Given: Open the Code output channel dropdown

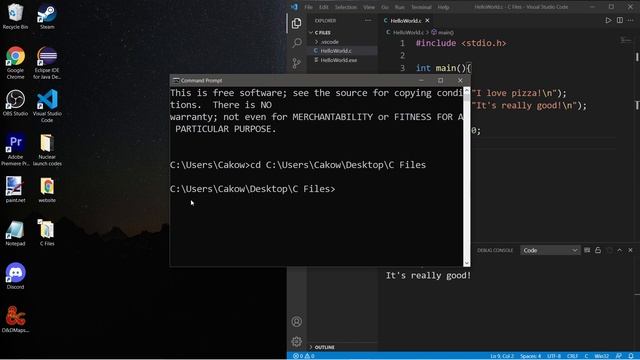Looking at the screenshot, I should (550, 250).
